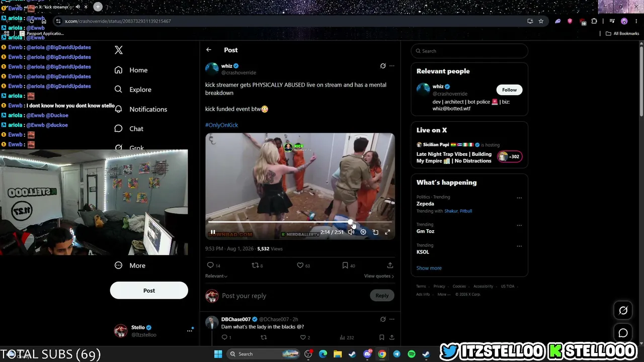
Task: Click the white Post button in sidebar
Action: click(149, 291)
